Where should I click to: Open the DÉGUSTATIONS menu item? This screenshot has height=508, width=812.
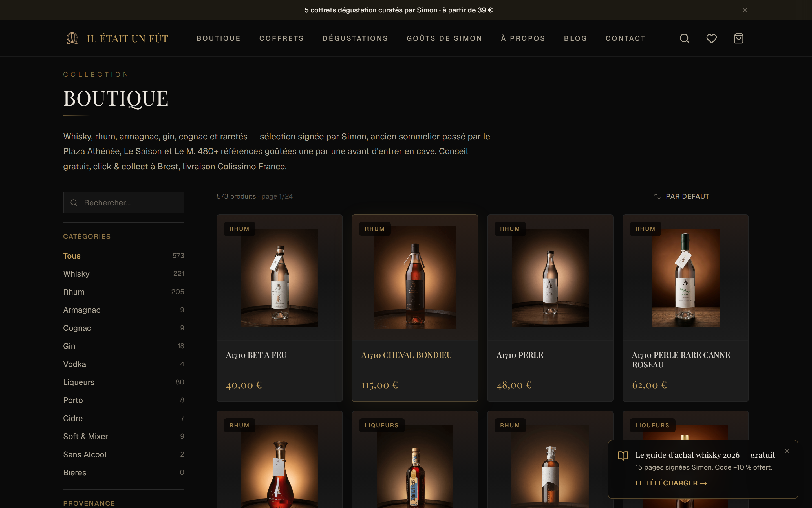click(x=355, y=38)
